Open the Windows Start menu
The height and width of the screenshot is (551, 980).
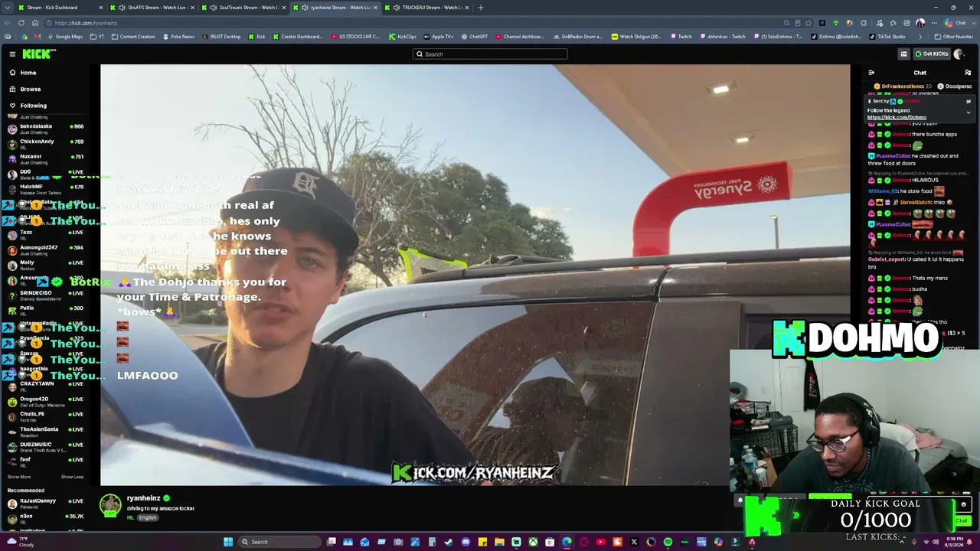click(x=228, y=542)
